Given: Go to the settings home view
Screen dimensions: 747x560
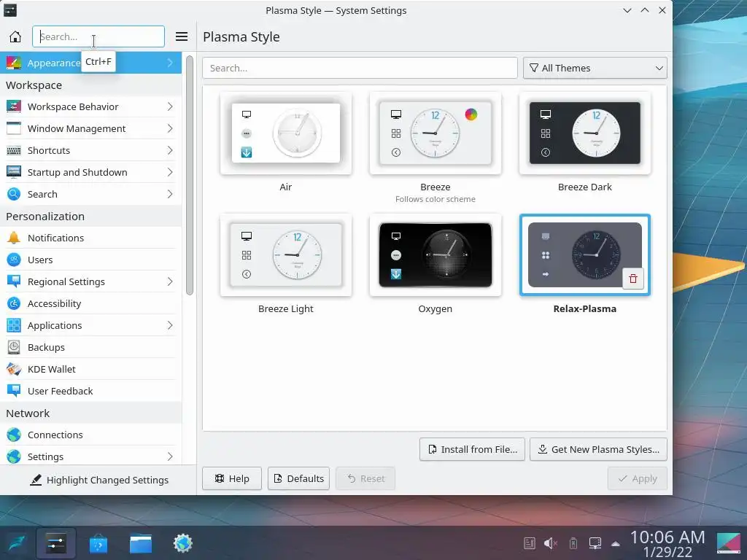Looking at the screenshot, I should tap(15, 36).
